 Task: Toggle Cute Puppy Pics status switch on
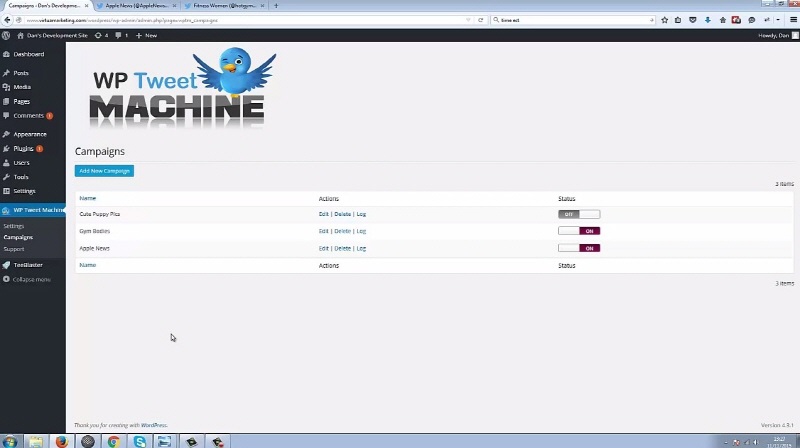[x=579, y=214]
